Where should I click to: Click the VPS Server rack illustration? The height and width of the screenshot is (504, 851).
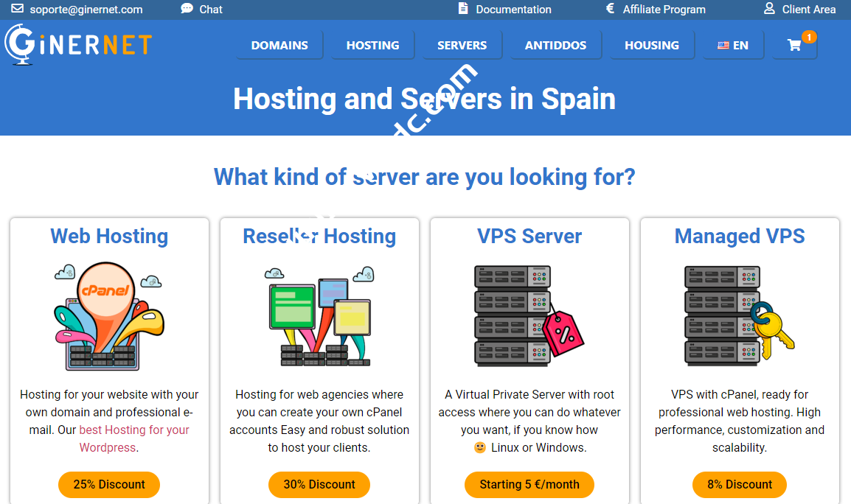pyautogui.click(x=529, y=315)
